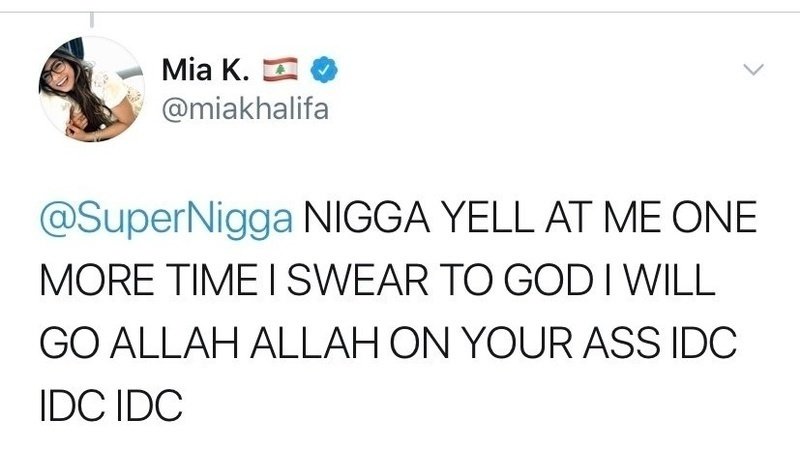Click the @ symbol of miakhalifa handle

click(x=174, y=111)
